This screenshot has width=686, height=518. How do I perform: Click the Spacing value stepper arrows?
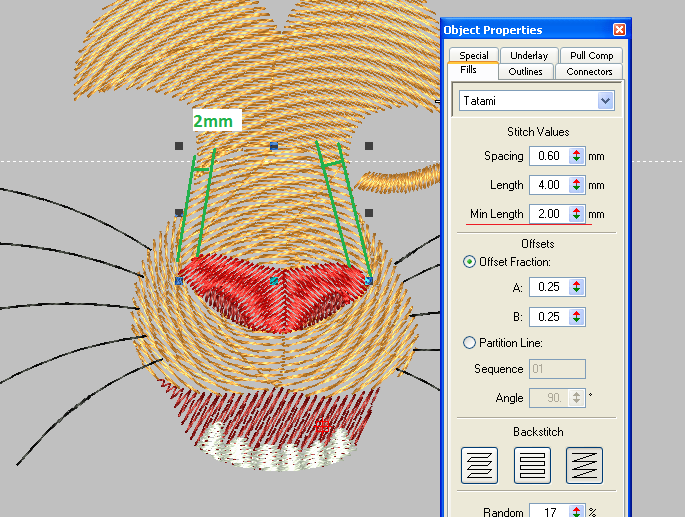click(576, 156)
